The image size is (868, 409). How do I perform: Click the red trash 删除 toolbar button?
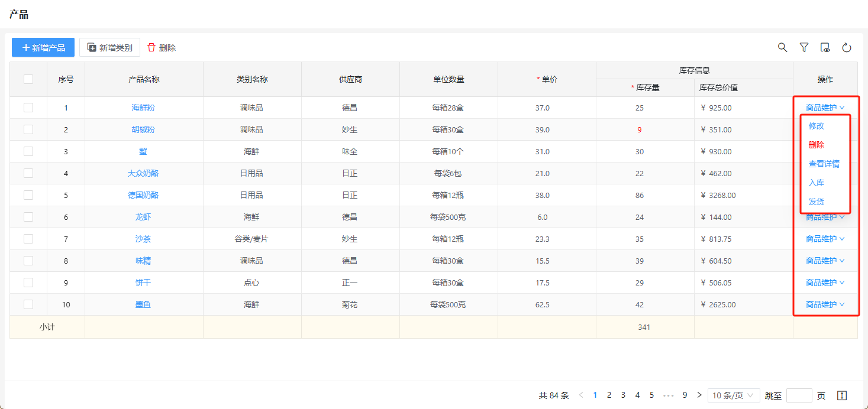pos(162,48)
